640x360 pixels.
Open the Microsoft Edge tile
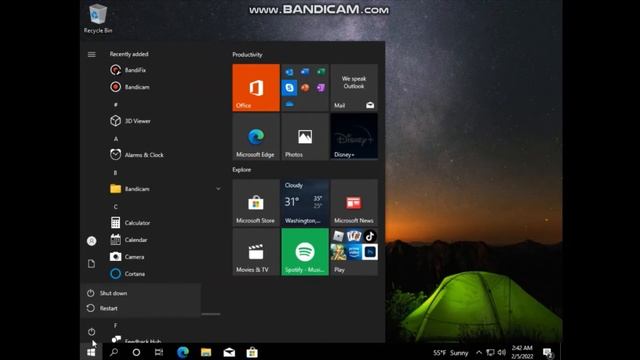click(256, 136)
